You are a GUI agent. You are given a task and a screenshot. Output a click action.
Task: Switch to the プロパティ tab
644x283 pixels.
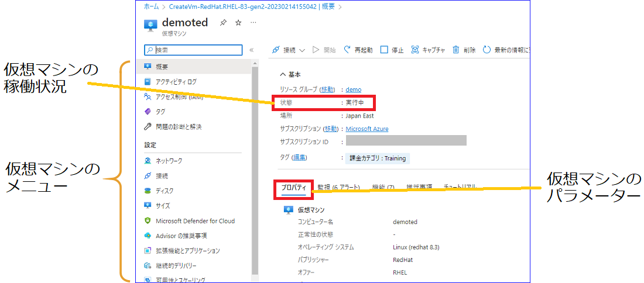pos(294,188)
